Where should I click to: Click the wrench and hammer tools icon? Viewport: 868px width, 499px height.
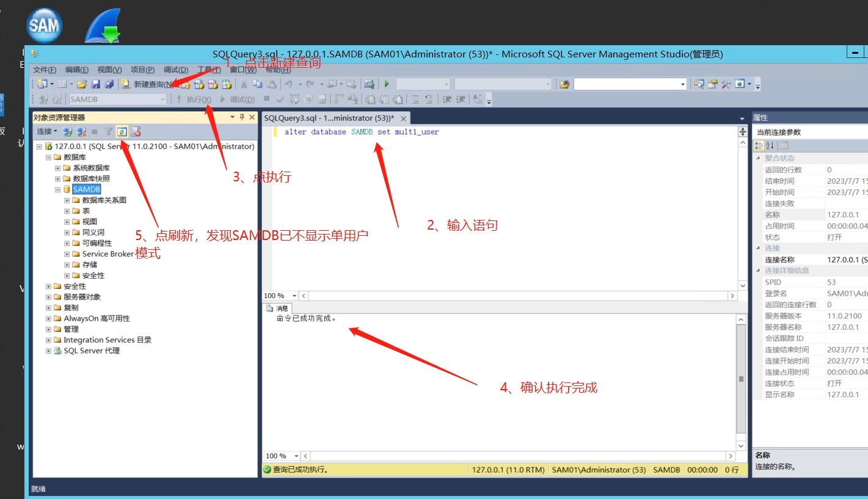726,84
